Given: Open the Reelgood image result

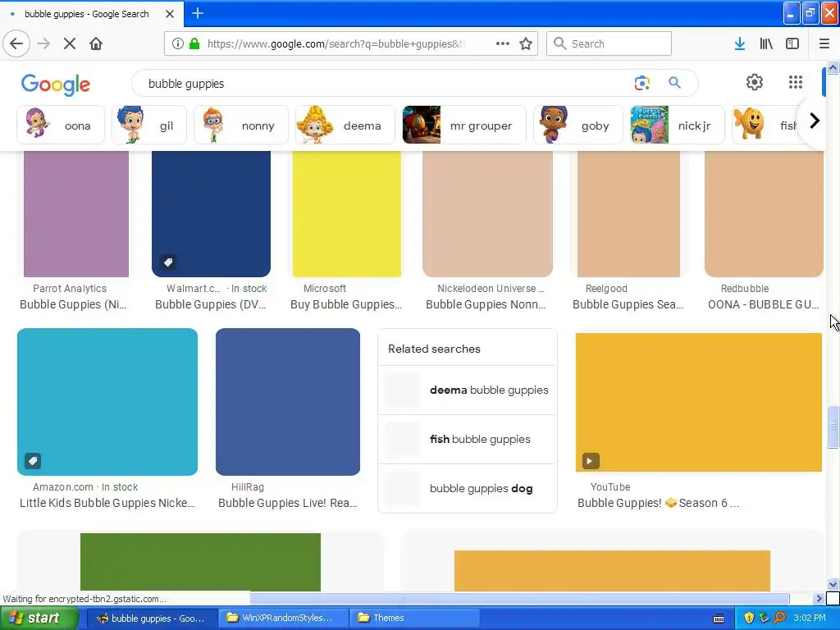Looking at the screenshot, I should tap(628, 214).
